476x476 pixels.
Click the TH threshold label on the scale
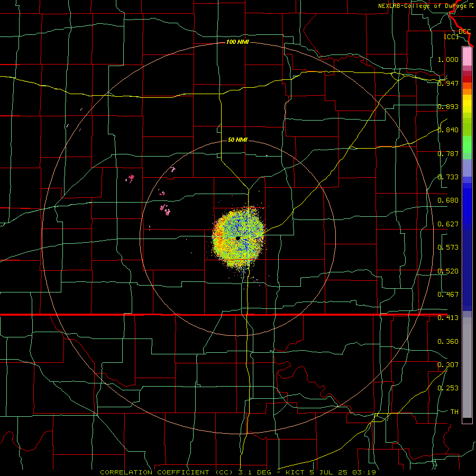(454, 412)
